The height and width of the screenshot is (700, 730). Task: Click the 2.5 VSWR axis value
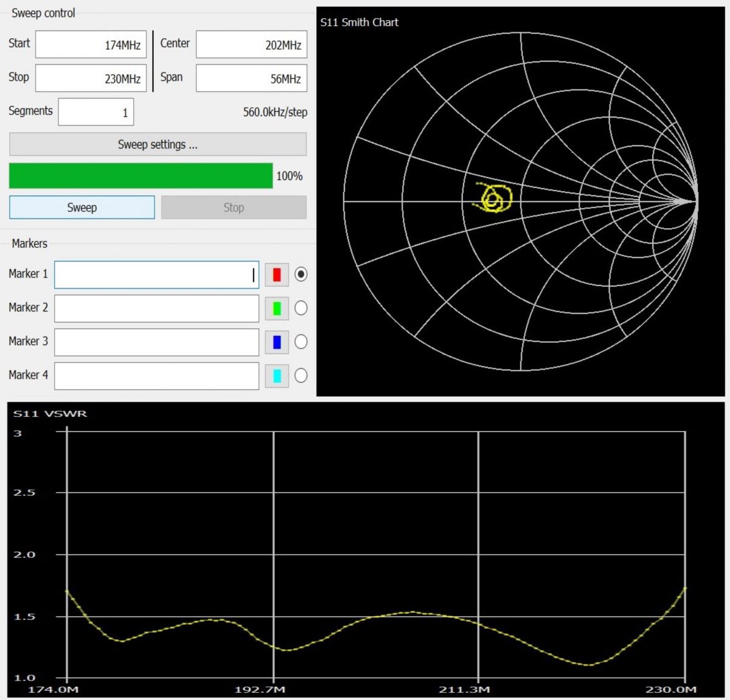24,492
